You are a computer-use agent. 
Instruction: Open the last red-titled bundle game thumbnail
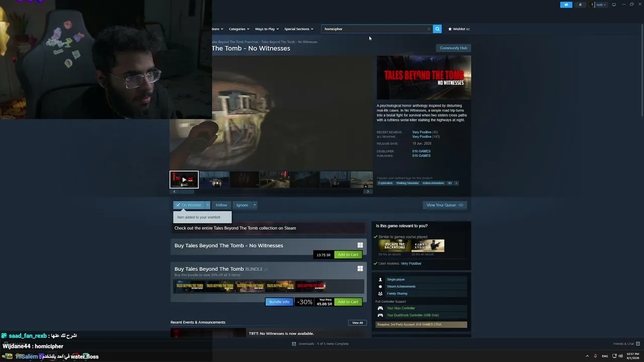[311, 287]
